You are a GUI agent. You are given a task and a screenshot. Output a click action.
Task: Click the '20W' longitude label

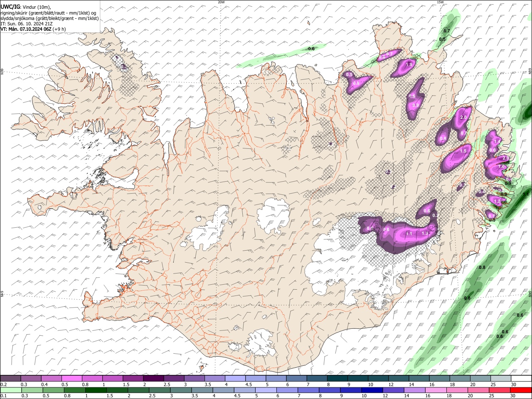tap(221, 2)
